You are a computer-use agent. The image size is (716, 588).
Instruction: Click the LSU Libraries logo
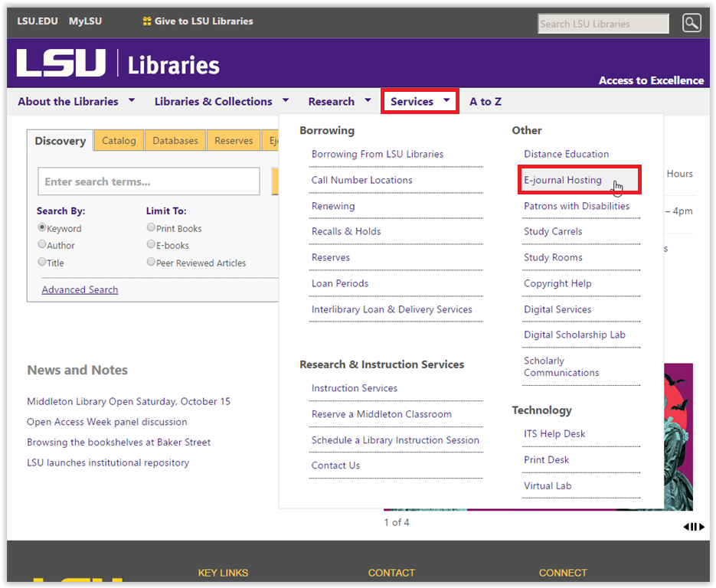[118, 63]
